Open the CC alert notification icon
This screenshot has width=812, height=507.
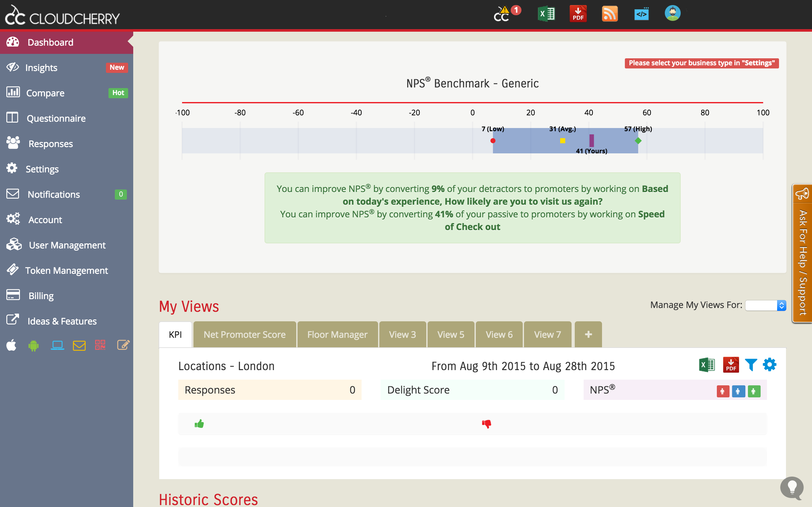pos(502,14)
